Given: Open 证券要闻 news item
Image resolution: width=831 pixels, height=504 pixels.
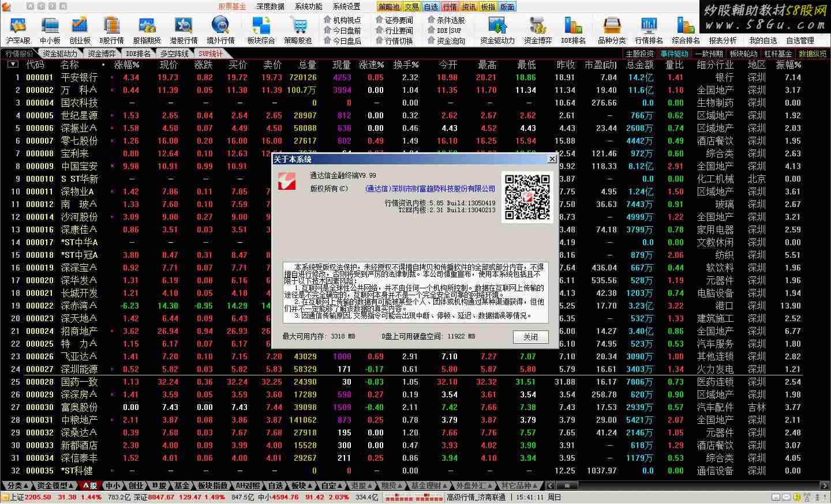Looking at the screenshot, I should [x=394, y=20].
